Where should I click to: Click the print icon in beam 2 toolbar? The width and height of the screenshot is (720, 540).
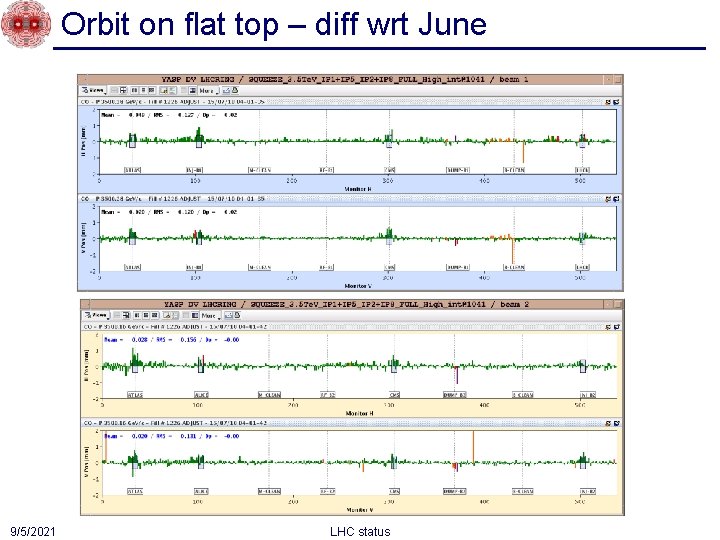tap(237, 315)
